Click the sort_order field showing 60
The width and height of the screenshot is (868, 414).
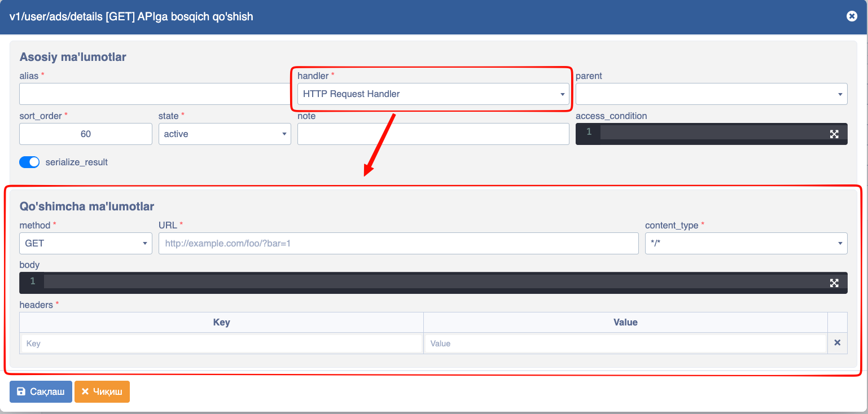click(x=86, y=134)
